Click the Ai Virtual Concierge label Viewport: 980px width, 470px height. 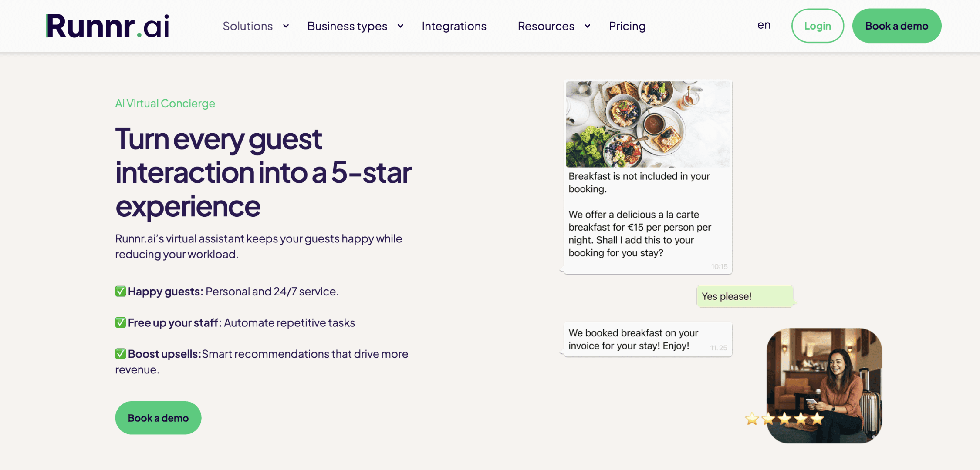(x=165, y=104)
